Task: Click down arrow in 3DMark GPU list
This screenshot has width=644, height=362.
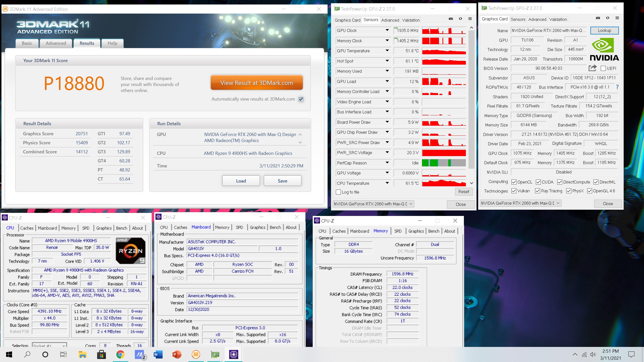Action: coord(300,143)
